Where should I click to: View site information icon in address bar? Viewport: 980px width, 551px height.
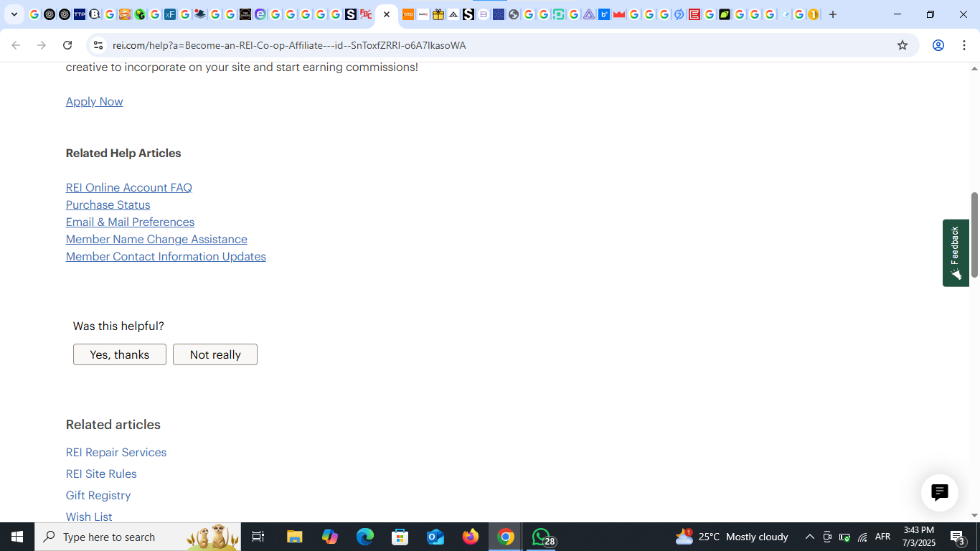[x=98, y=45]
